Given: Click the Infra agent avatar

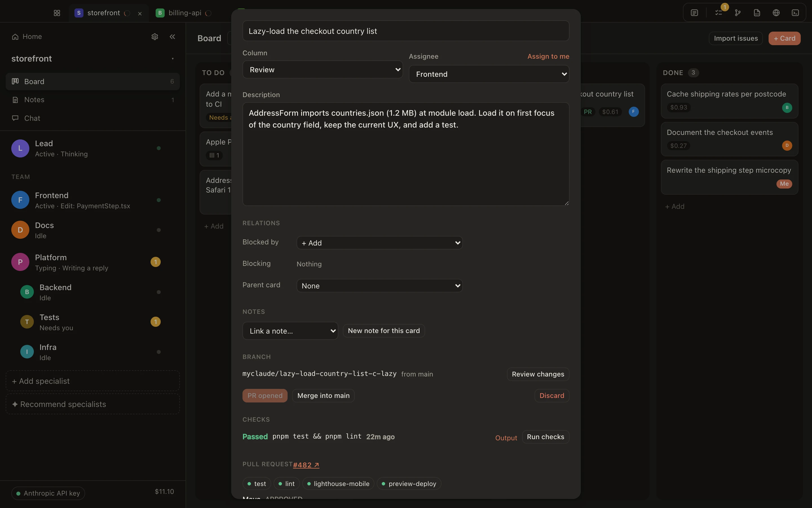Looking at the screenshot, I should 27,352.
